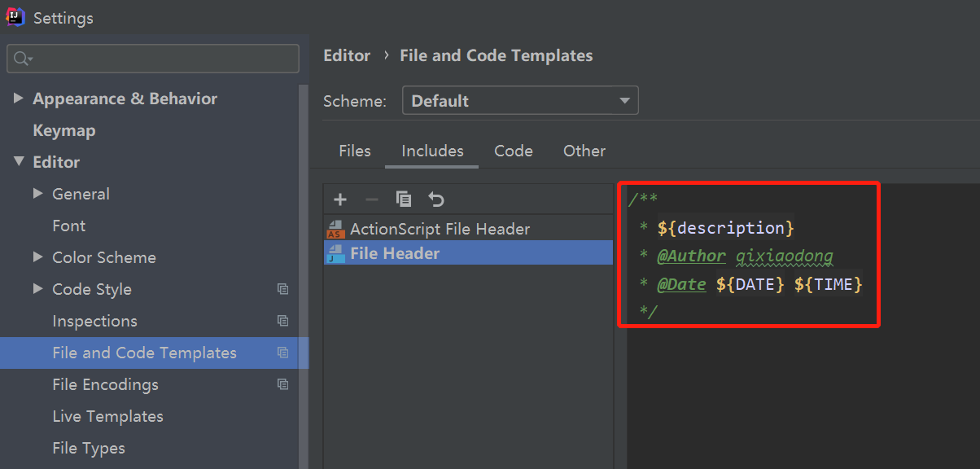The height and width of the screenshot is (469, 980).
Task: Select the Code Style tree item label
Action: coord(92,289)
